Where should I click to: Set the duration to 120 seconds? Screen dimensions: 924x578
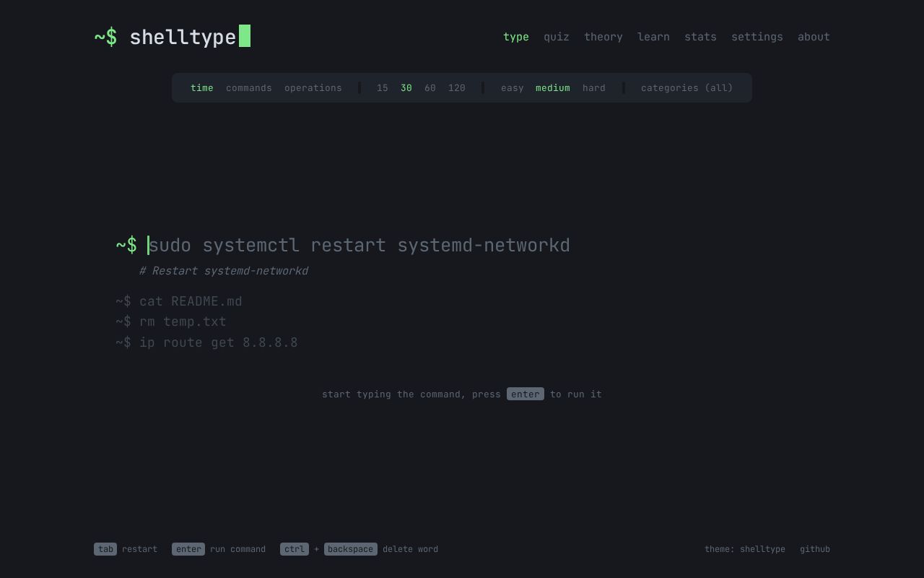(x=457, y=88)
